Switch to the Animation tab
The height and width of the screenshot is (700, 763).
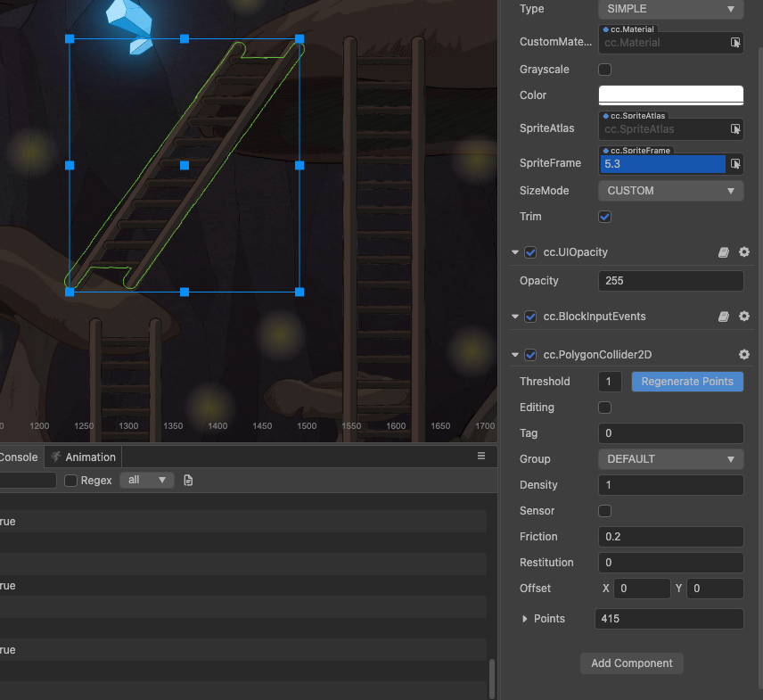pyautogui.click(x=90, y=457)
